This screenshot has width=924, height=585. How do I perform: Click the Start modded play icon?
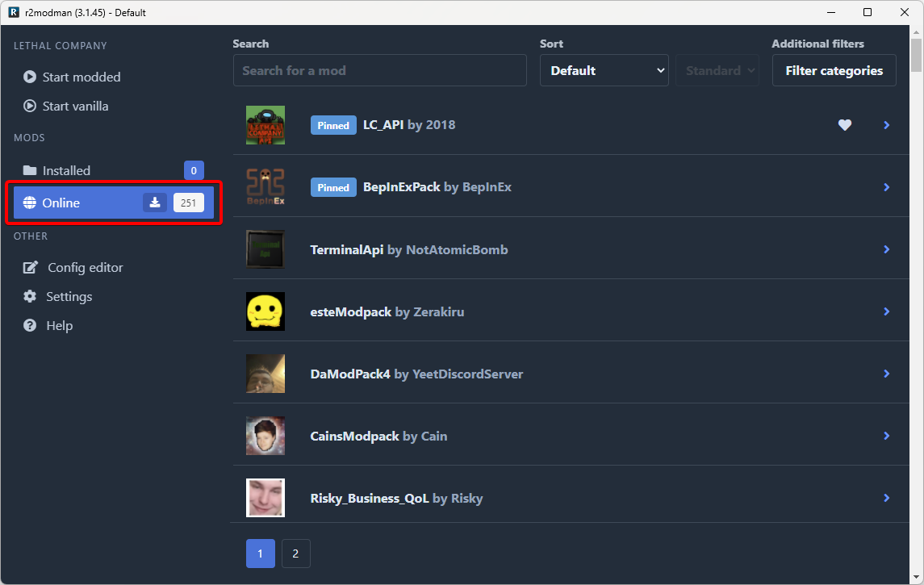pyautogui.click(x=30, y=77)
